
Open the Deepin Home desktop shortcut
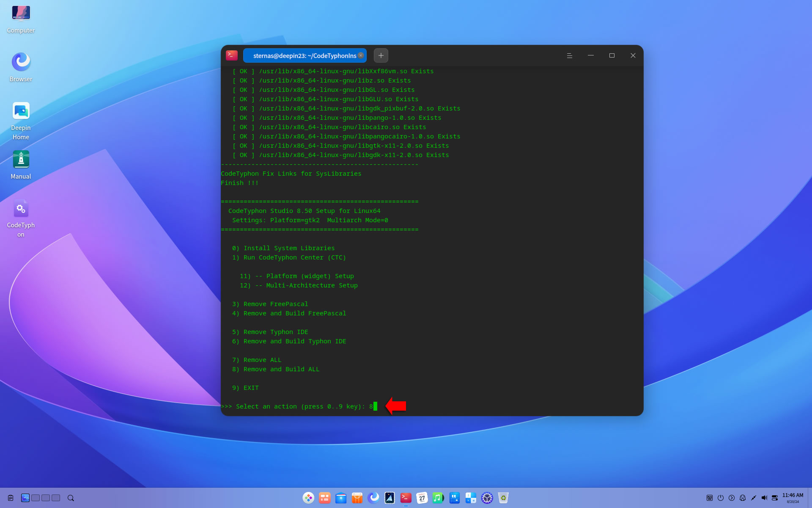(21, 121)
